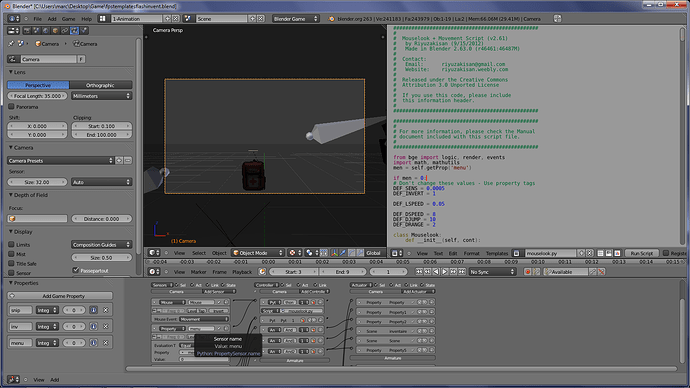Click the Render properties tab icon
Screen dimensions: 690x388
point(27,31)
